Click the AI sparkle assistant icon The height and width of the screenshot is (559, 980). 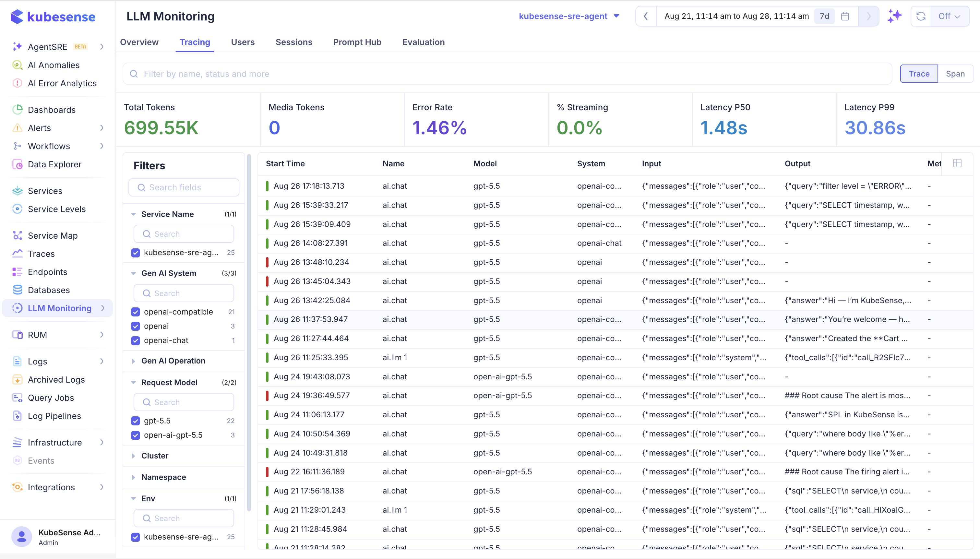(894, 16)
